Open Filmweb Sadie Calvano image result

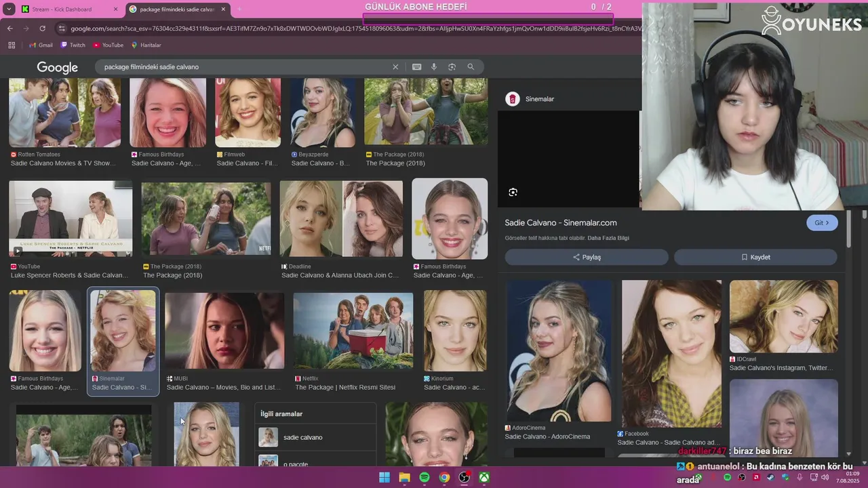(x=248, y=123)
